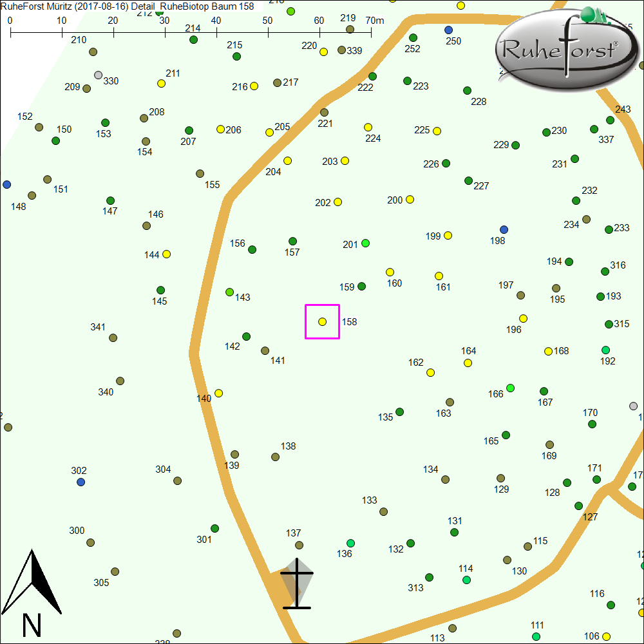644x644 pixels.
Task: Click the cross memorial symbol near tree 137
Action: [x=297, y=583]
